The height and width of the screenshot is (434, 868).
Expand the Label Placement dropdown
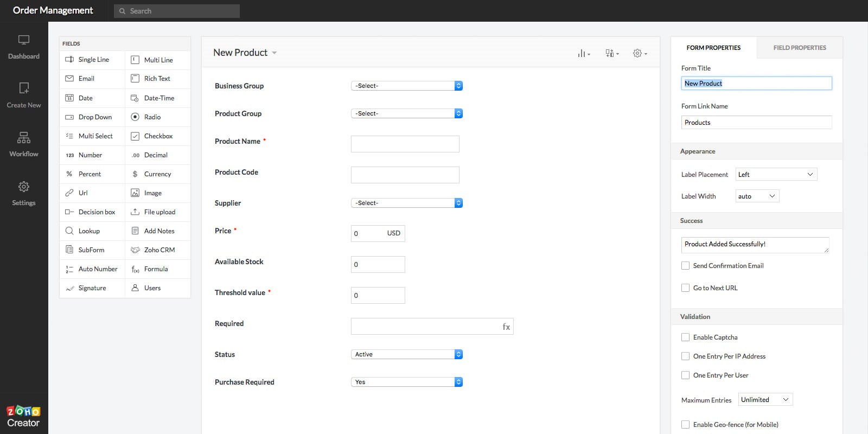point(776,175)
